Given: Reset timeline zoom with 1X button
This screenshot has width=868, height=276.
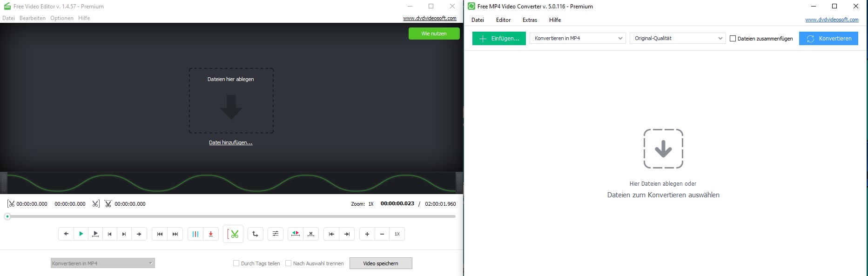Looking at the screenshot, I should pos(397,234).
